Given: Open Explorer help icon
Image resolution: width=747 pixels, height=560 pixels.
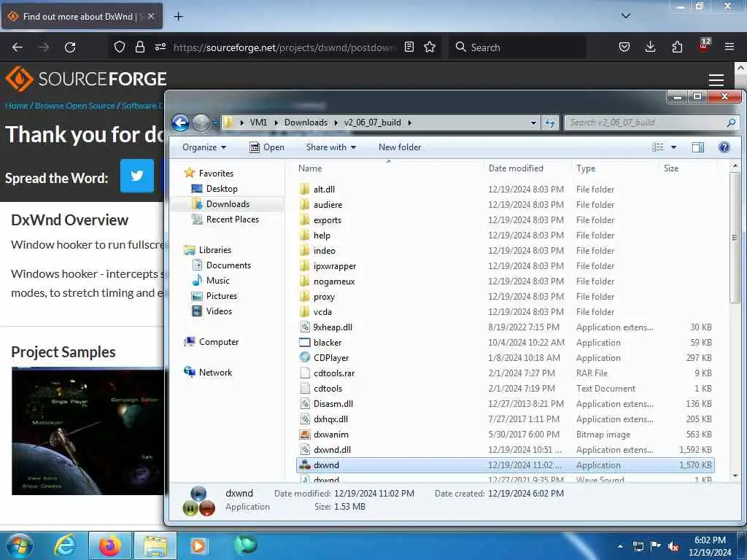Looking at the screenshot, I should pos(724,147).
